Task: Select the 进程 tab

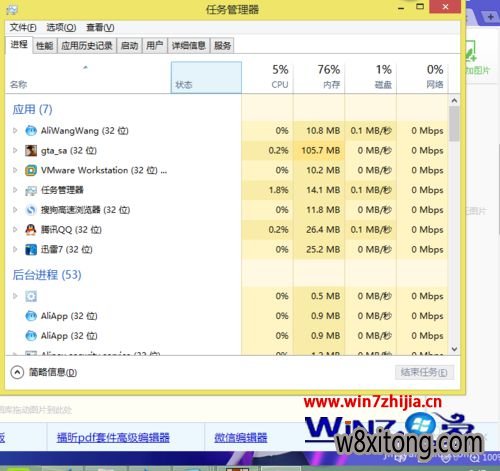Action: [19, 45]
